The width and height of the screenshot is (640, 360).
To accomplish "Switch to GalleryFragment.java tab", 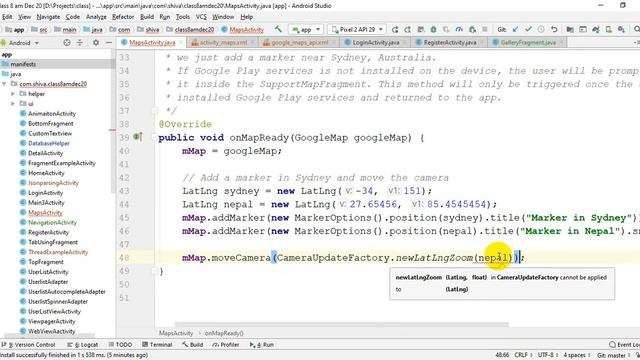I will click(x=528, y=42).
